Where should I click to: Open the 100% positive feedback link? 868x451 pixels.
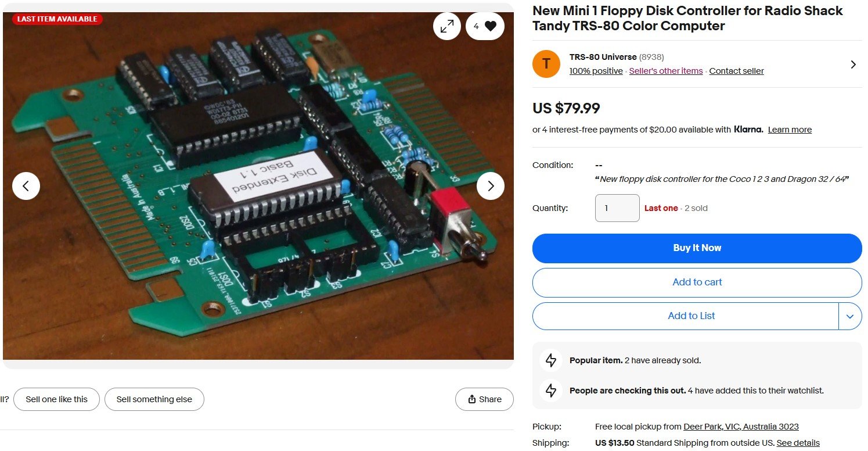tap(596, 71)
